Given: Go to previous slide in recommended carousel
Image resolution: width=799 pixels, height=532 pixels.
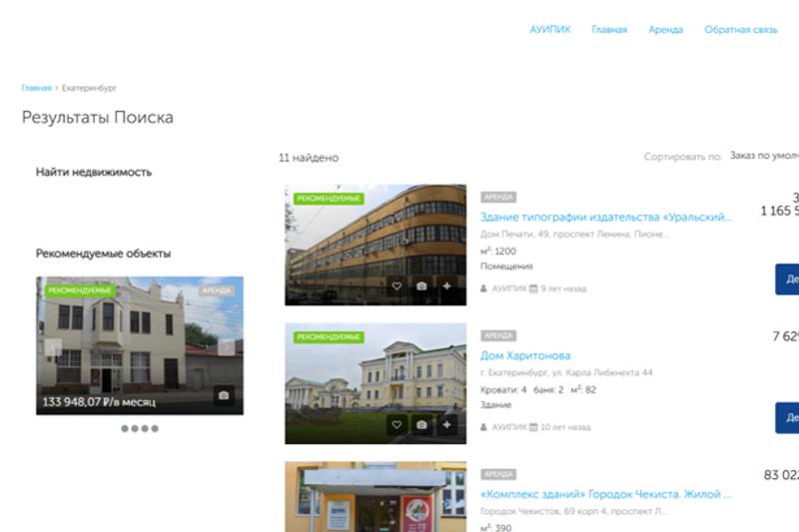Looking at the screenshot, I should (54, 347).
